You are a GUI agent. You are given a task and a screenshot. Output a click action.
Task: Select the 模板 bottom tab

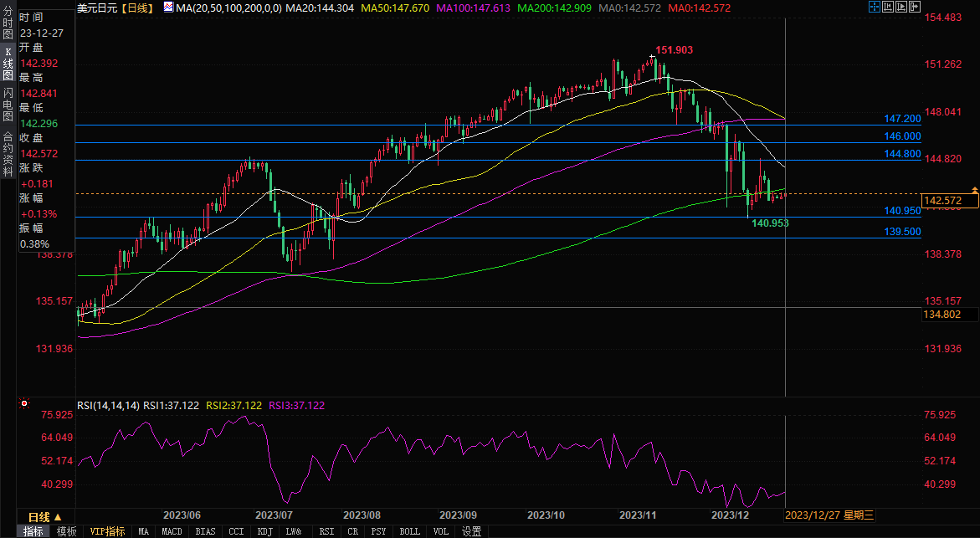pos(66,531)
